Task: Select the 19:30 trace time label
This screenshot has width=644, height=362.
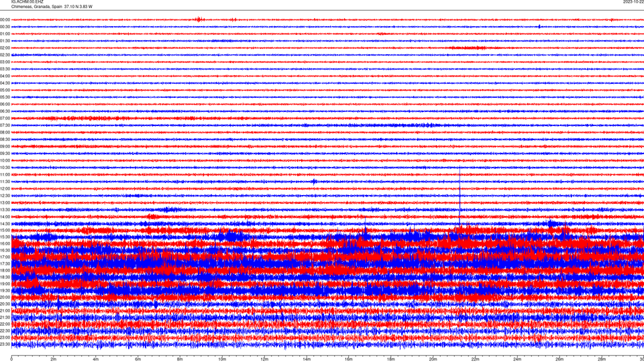Action: tap(5, 290)
